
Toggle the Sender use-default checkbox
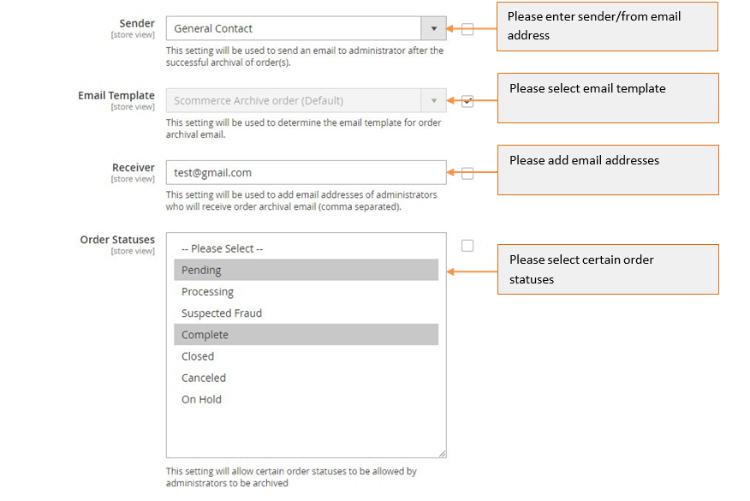click(467, 29)
